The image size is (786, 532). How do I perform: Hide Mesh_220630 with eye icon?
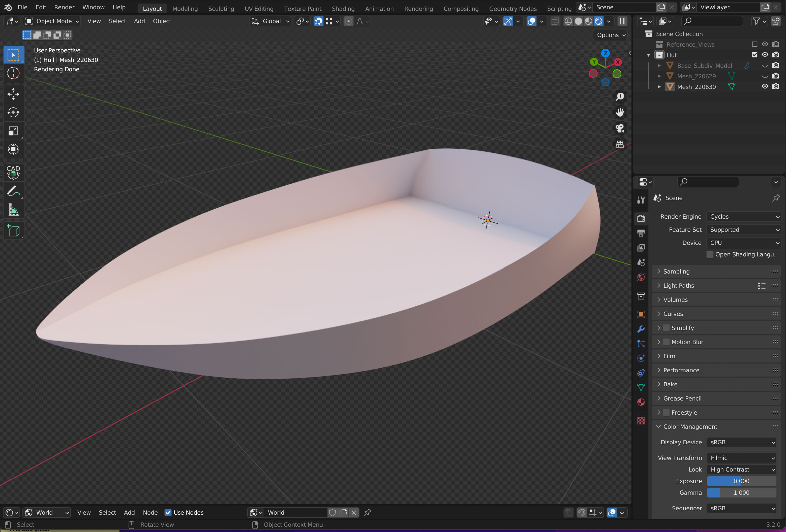(765, 87)
